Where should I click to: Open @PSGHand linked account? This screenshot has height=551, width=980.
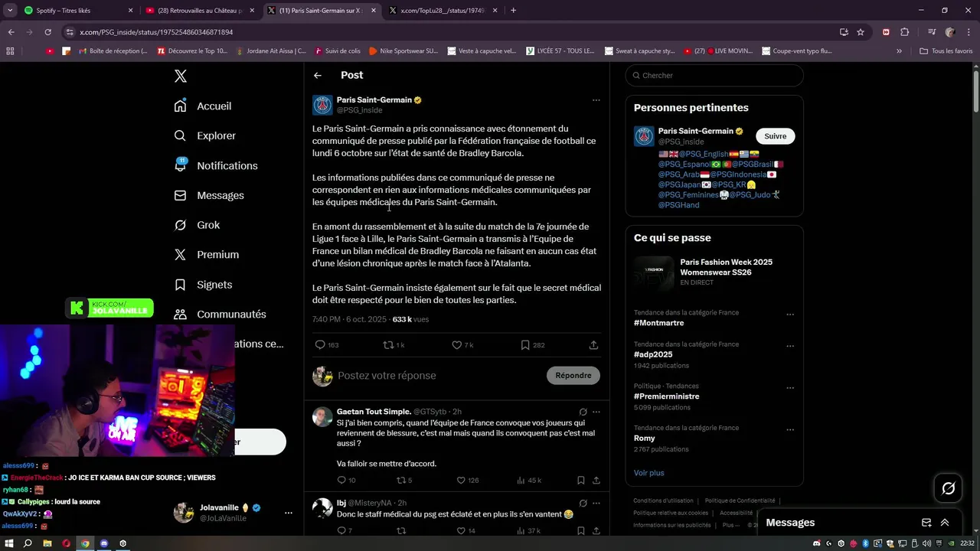pos(678,205)
